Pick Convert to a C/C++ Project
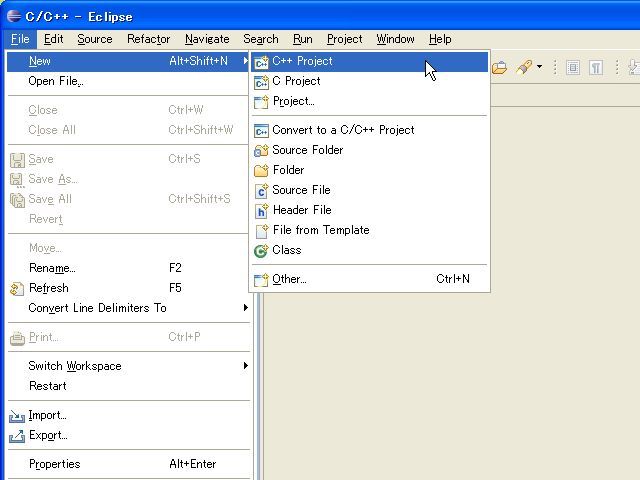 tap(369, 130)
